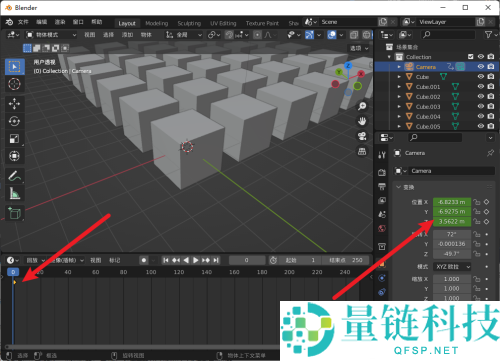Select the Scale tool
Screen dimensions: 500x361
point(14,139)
